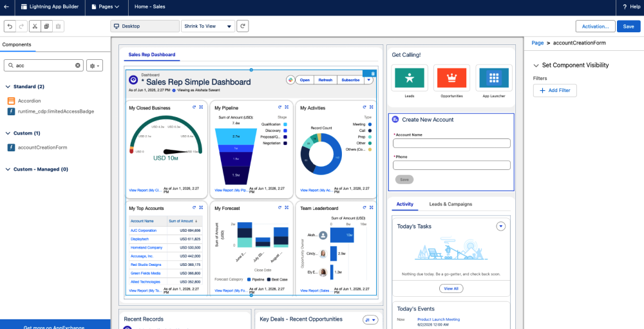Delete the selected dashboard component via trash icon
The height and width of the screenshot is (329, 644).
tap(372, 73)
